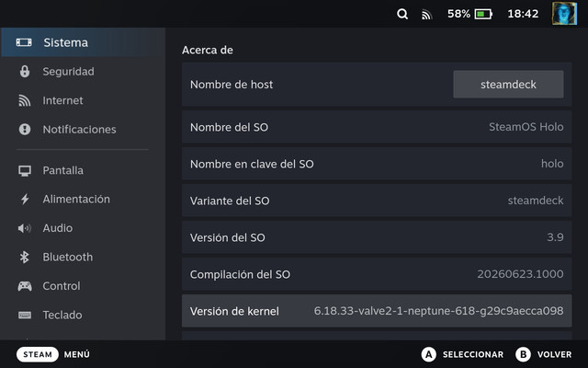Click the 3.9 OS version value

coord(555,237)
